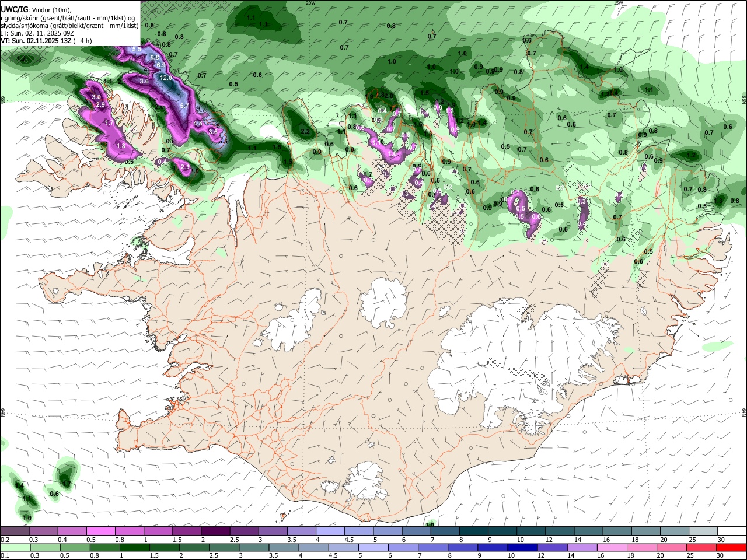The image size is (747, 560).
Task: Click the 12.0 precipitation value on the map
Action: point(165,78)
